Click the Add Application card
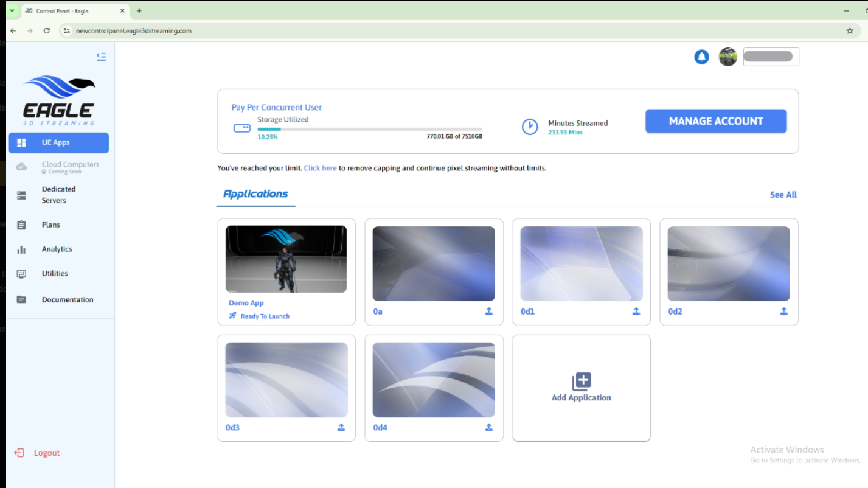Image resolution: width=868 pixels, height=488 pixels. [581, 388]
